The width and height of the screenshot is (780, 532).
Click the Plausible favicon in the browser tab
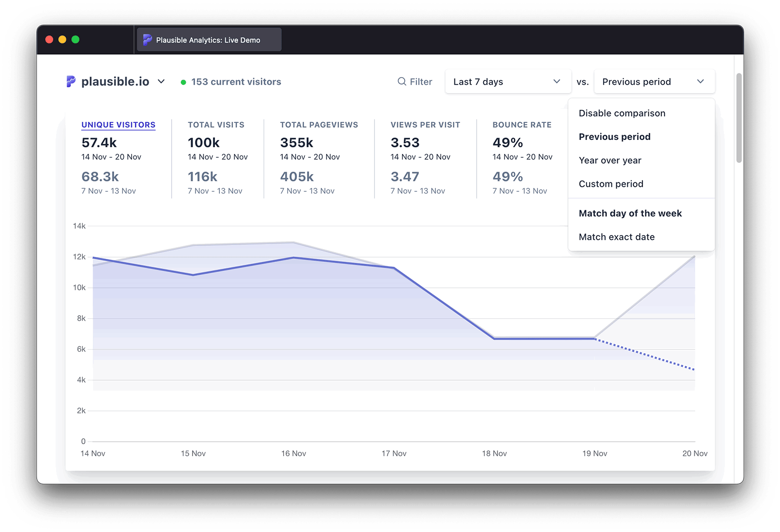click(x=147, y=39)
